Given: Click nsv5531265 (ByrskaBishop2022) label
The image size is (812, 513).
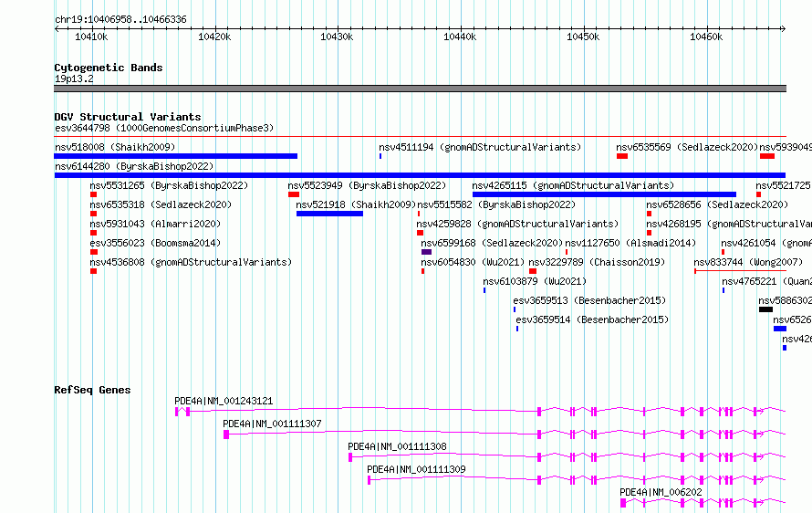Looking at the screenshot, I should pyautogui.click(x=169, y=185).
